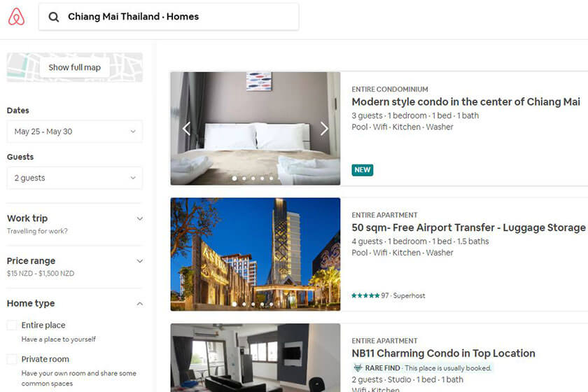Click the NEW badge on first listing
The width and height of the screenshot is (588, 392).
(363, 170)
